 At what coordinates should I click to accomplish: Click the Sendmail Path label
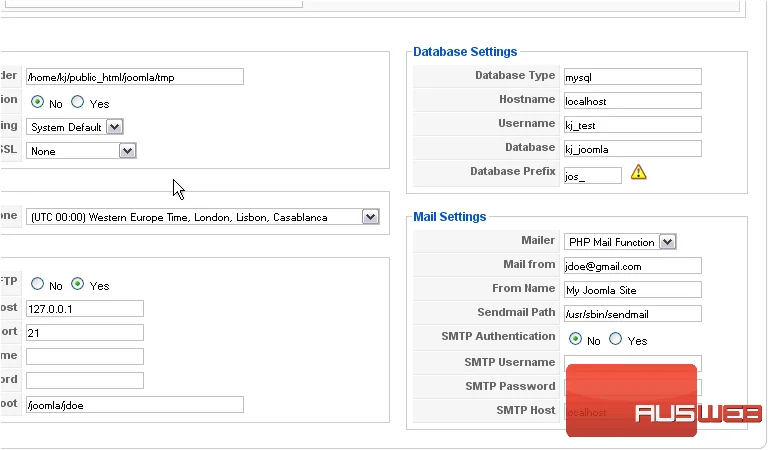tap(516, 312)
